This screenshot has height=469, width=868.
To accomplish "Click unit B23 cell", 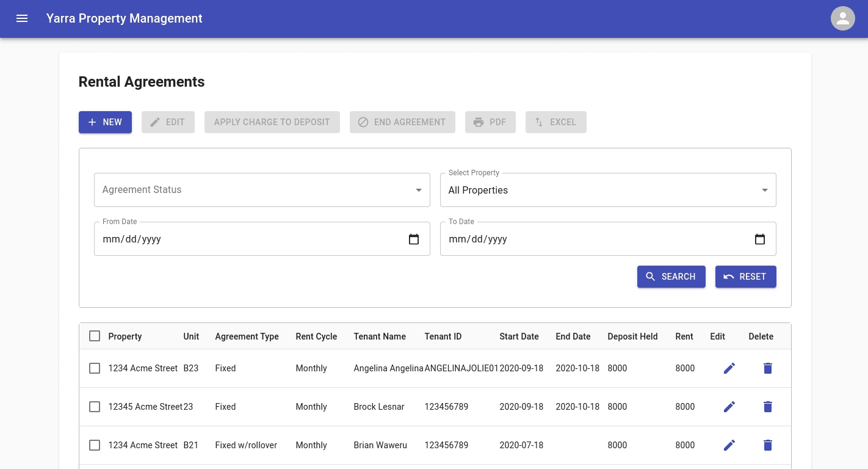I will (191, 368).
